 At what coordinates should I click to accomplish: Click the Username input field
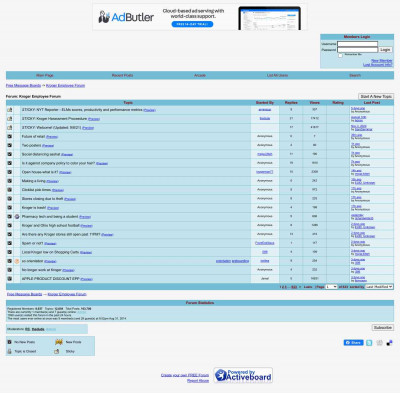click(357, 44)
